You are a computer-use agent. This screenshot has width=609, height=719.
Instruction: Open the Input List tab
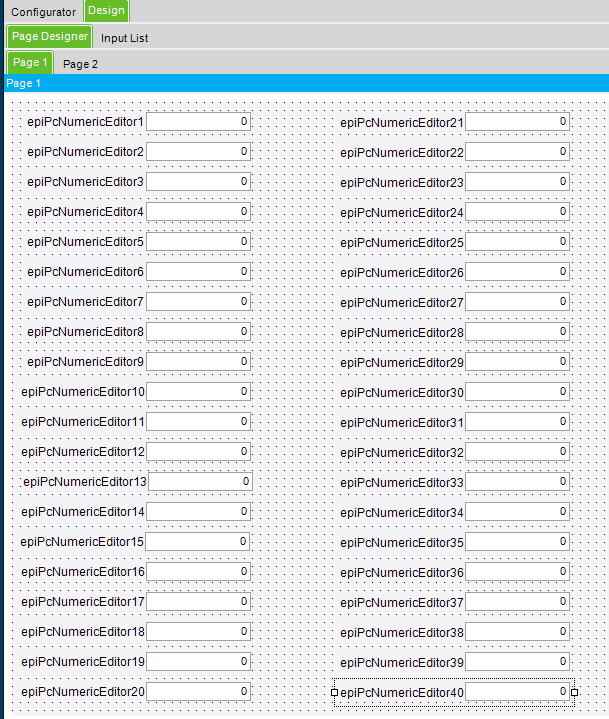tap(124, 38)
